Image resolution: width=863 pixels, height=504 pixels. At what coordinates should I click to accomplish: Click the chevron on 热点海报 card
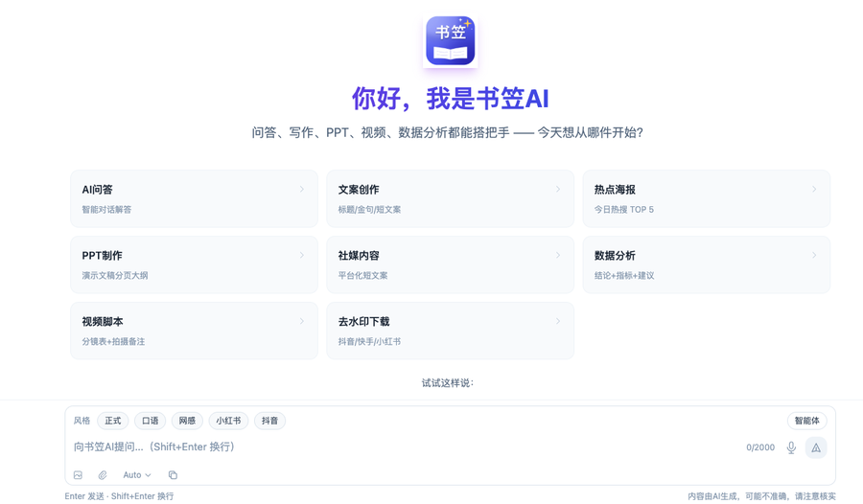pos(814,190)
